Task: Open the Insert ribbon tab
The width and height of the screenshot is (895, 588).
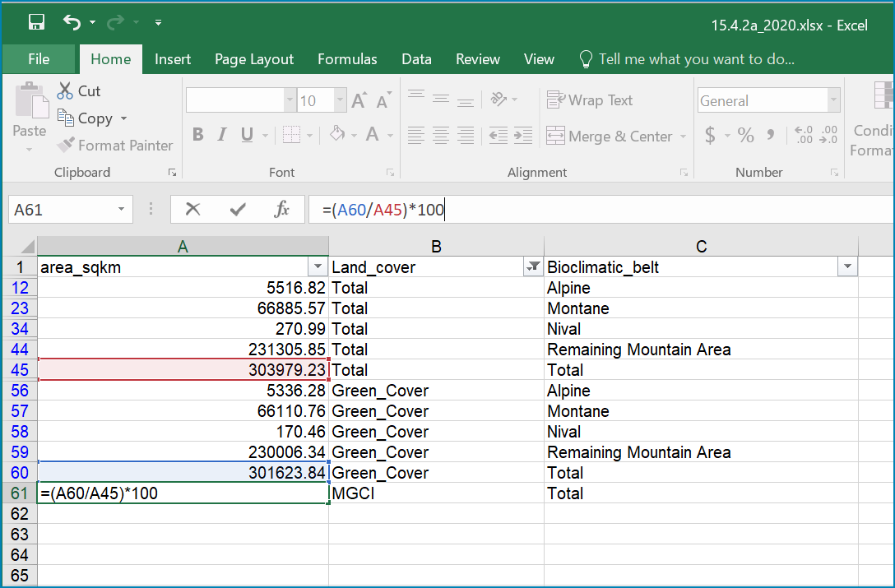Action: (173, 59)
